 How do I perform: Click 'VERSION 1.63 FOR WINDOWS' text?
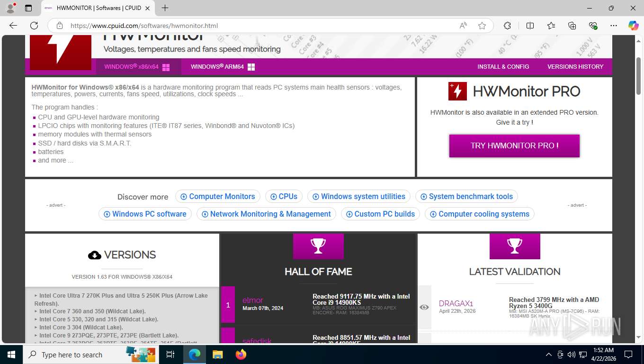122,277
